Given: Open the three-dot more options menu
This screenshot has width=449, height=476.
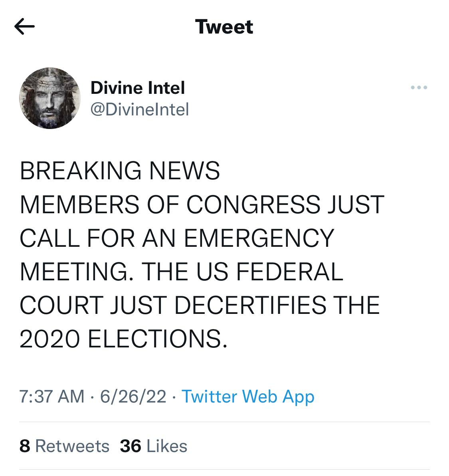Looking at the screenshot, I should (419, 87).
